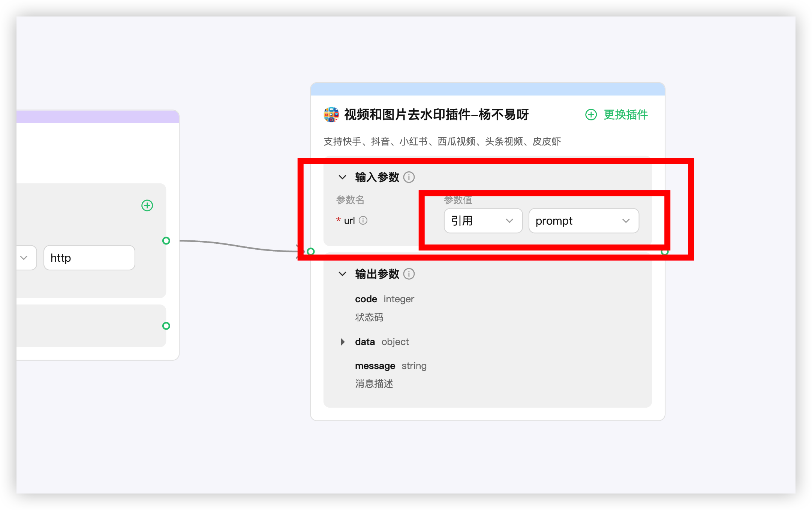812x510 pixels.
Task: Click the plugin node's left input port
Action: click(311, 251)
